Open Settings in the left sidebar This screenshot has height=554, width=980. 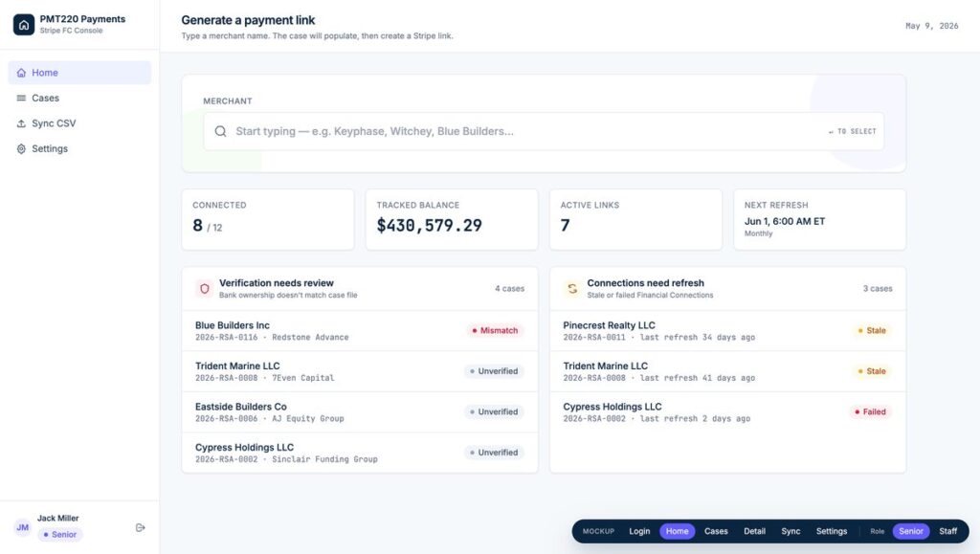79,148
